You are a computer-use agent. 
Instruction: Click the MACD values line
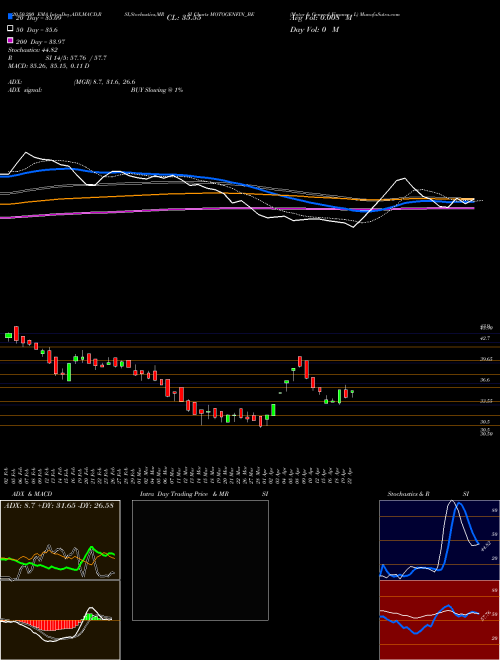pos(49,66)
